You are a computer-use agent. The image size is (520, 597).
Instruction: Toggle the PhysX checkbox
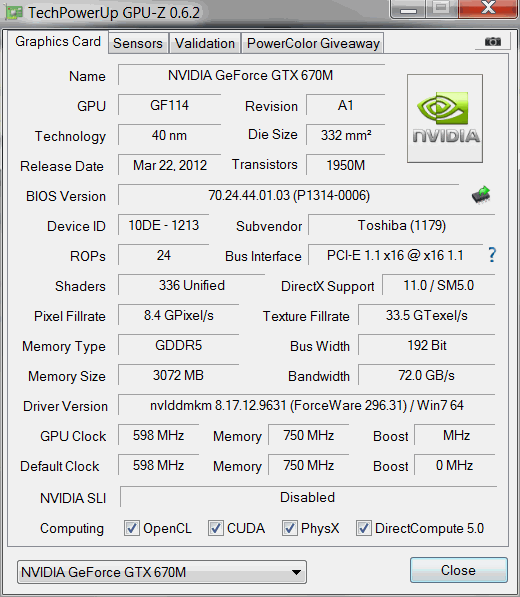point(289,528)
